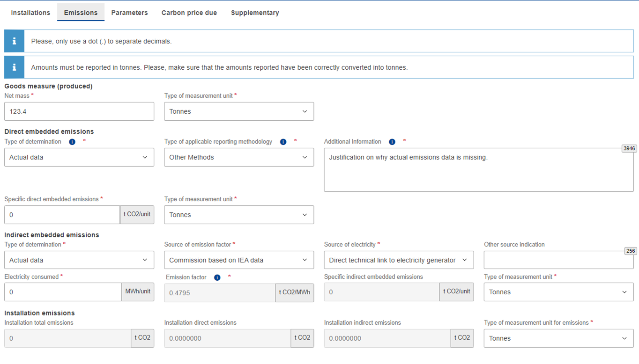Open measurement unit for installation emissions dropdown

click(558, 338)
